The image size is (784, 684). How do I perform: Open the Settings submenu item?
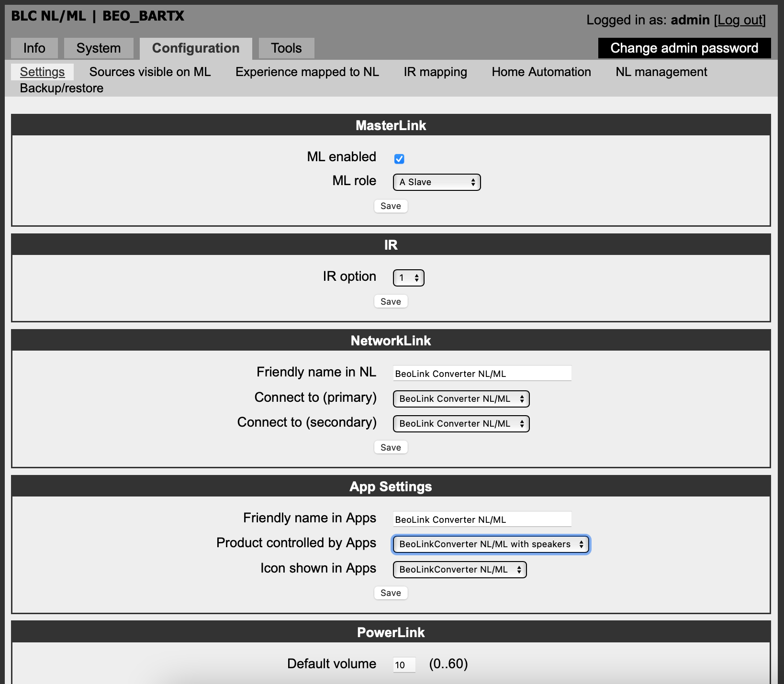click(x=42, y=72)
